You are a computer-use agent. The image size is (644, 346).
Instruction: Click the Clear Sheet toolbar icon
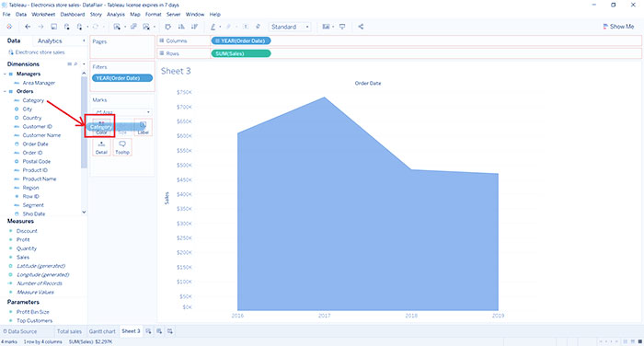(x=145, y=27)
